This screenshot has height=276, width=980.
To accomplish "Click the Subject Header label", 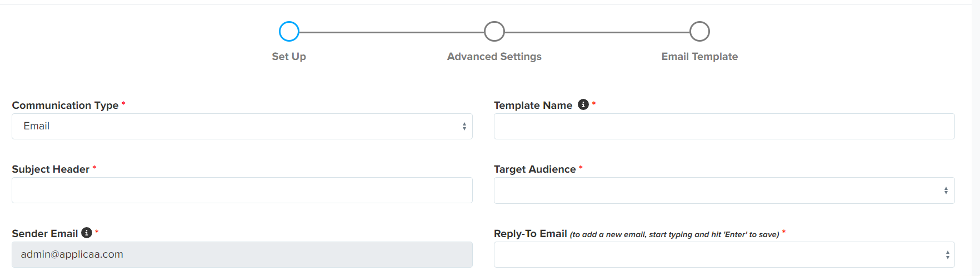I will tap(51, 169).
